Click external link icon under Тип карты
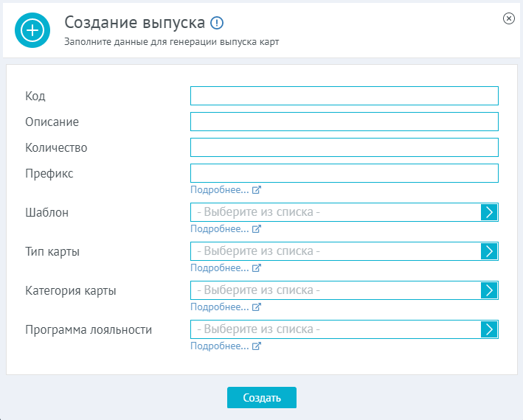Viewport: 523px width, 420px height. [256, 267]
